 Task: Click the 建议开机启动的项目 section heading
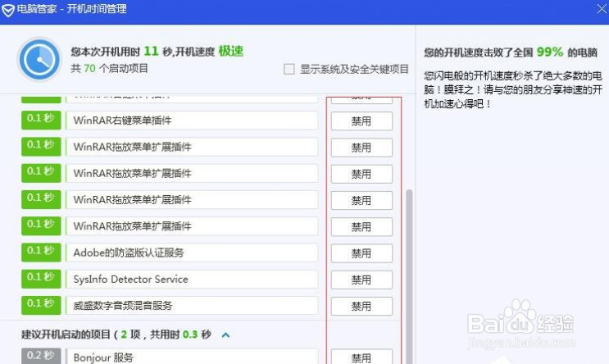click(x=116, y=334)
